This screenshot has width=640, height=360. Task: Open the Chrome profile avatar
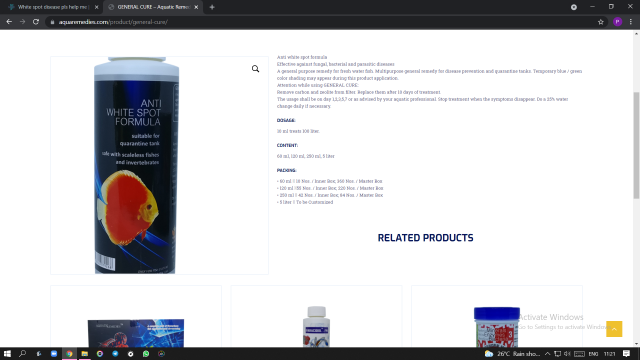pyautogui.click(x=618, y=22)
